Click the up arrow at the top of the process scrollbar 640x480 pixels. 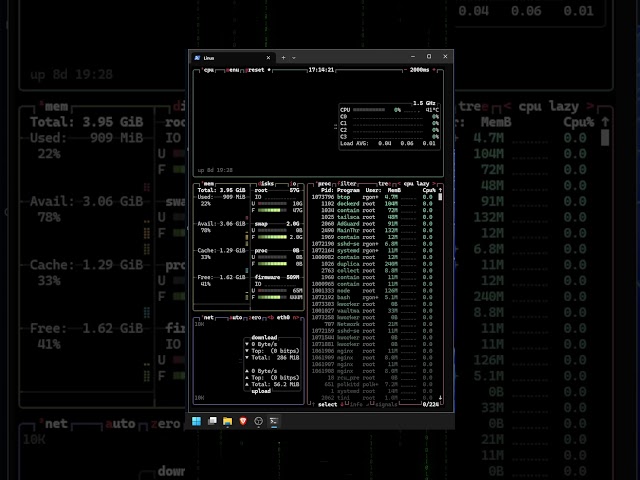point(440,190)
